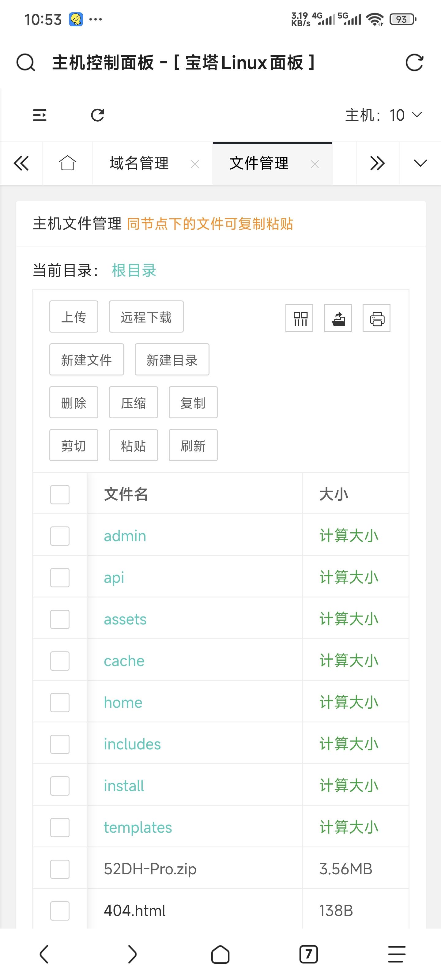Viewport: 441px width, 980px height.
Task: Tap the home tab icon in the tab bar
Action: click(67, 163)
